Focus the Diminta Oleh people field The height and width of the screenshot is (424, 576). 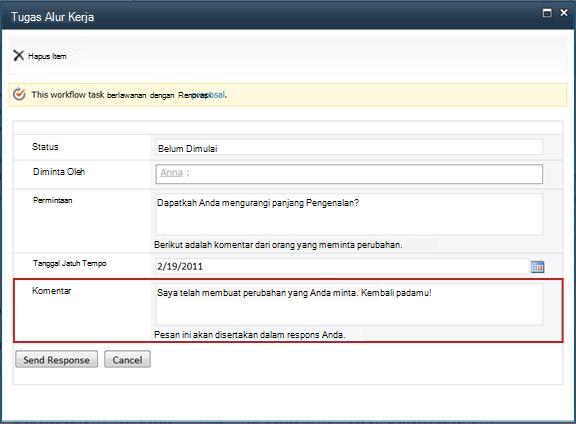pyautogui.click(x=349, y=174)
